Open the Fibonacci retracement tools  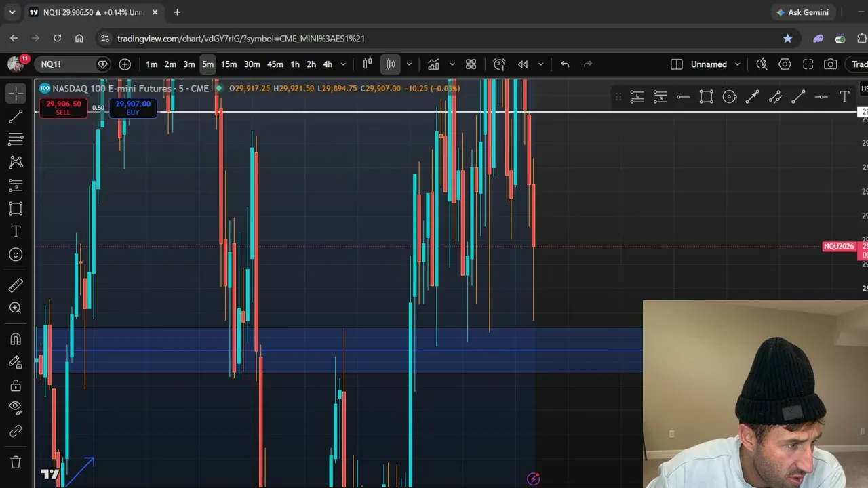pyautogui.click(x=16, y=139)
